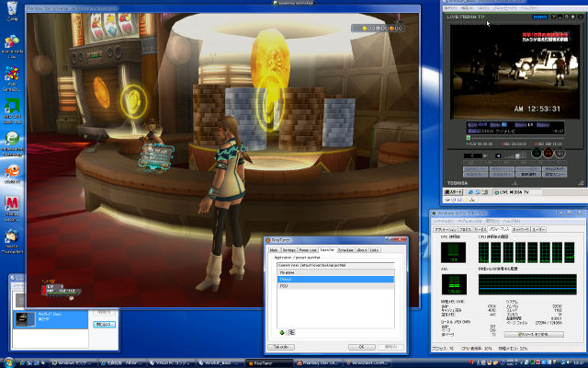This screenshot has height=368, width=588.
Task: Switch to the Main tab in RivaTuner
Action: (274, 250)
